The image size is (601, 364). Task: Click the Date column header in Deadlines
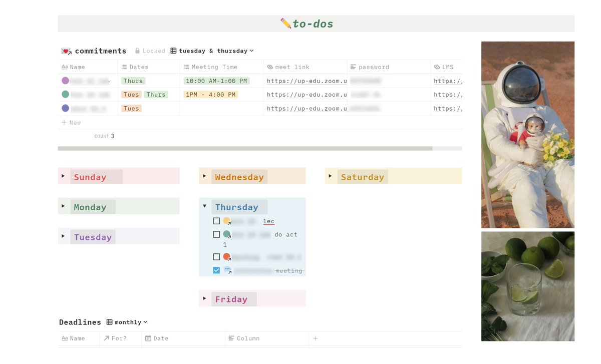click(183, 338)
